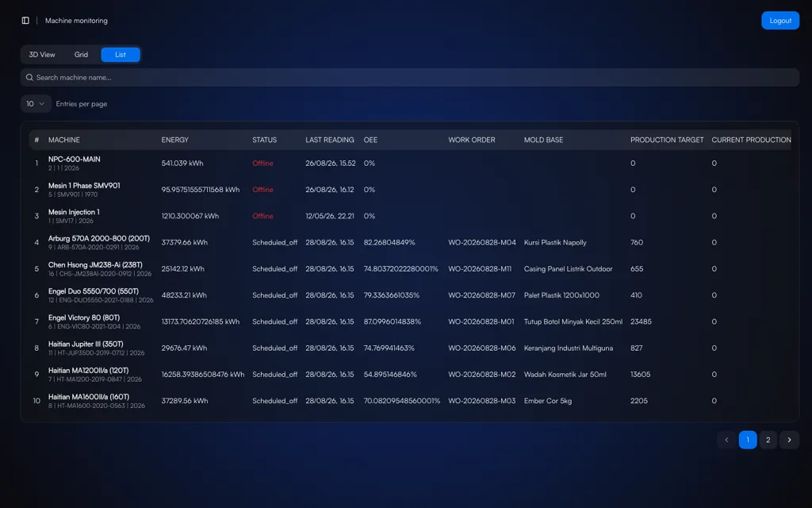The height and width of the screenshot is (508, 812).
Task: Click OEE value 54.895146846%
Action: click(x=390, y=375)
